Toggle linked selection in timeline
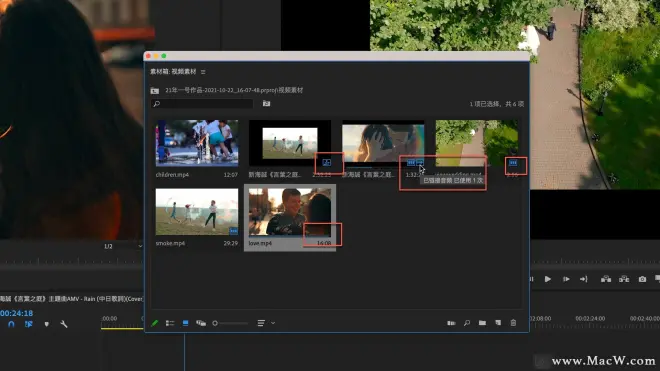Image resolution: width=660 pixels, height=371 pixels. tap(29, 324)
